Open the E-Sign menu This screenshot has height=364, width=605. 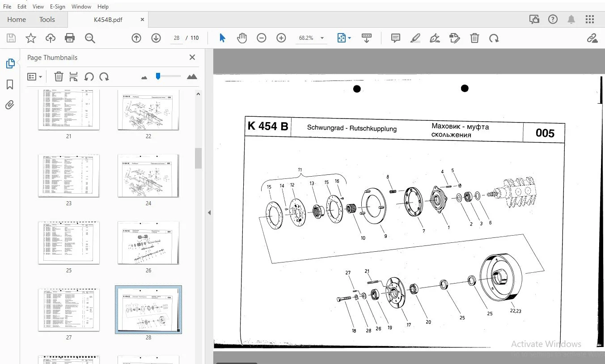click(x=58, y=7)
